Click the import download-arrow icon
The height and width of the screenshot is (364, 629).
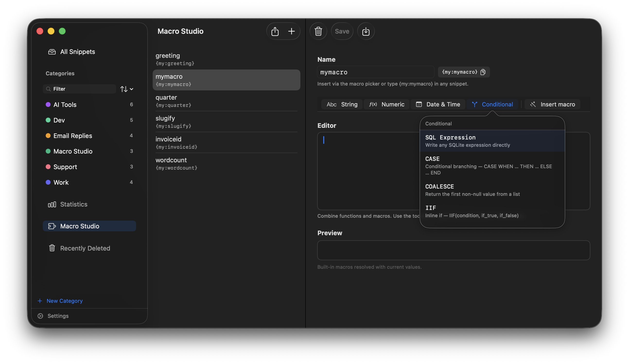point(366,31)
